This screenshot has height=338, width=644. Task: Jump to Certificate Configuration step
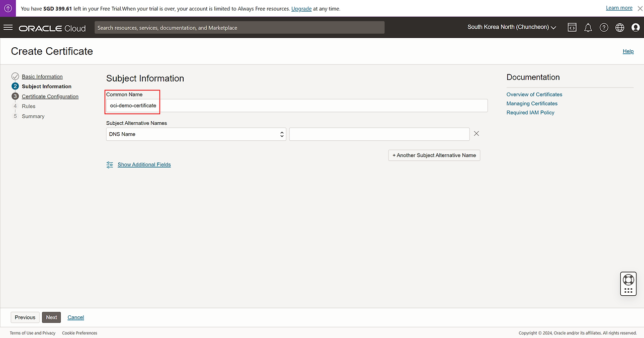tap(50, 97)
